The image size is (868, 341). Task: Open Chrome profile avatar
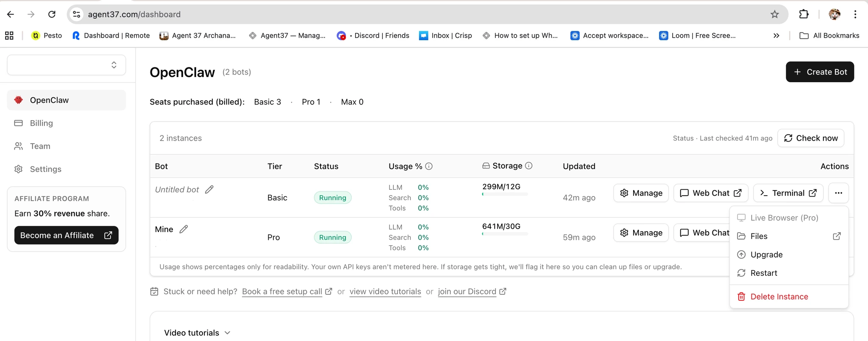point(835,14)
